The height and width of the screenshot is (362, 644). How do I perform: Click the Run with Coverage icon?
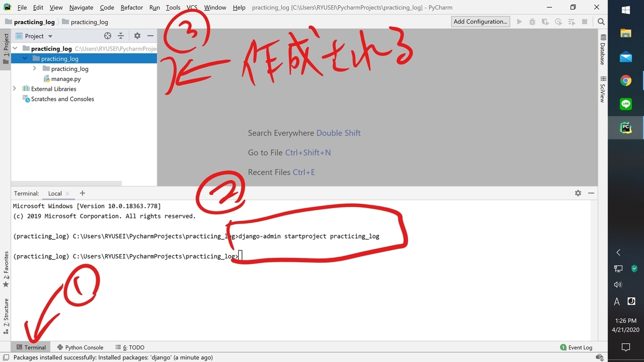tap(545, 22)
